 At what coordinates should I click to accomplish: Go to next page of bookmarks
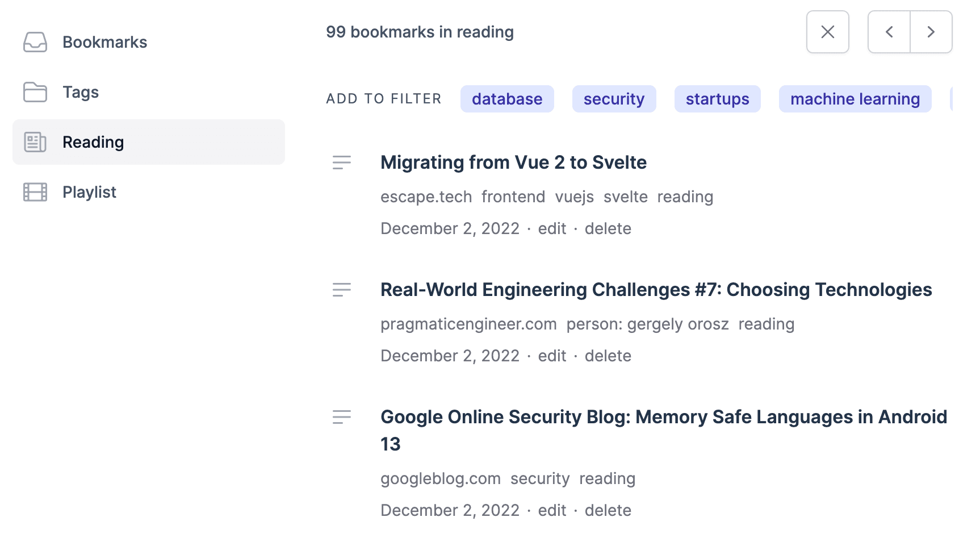coord(931,32)
